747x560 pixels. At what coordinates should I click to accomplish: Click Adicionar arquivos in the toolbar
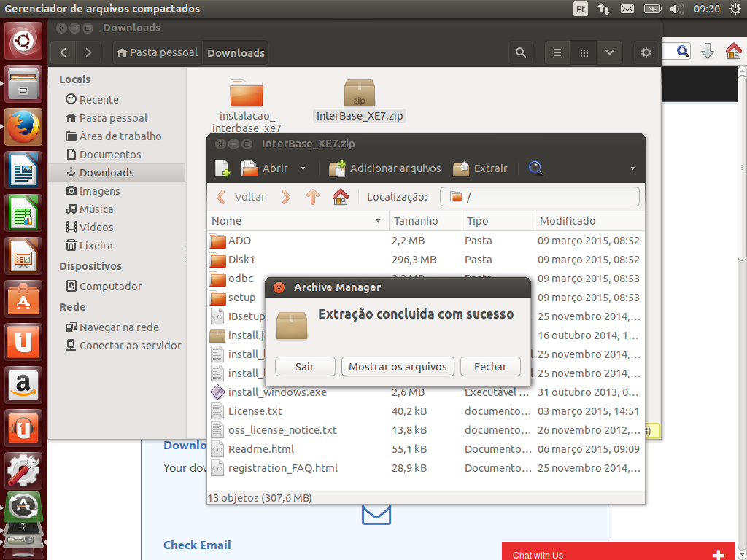pos(385,168)
